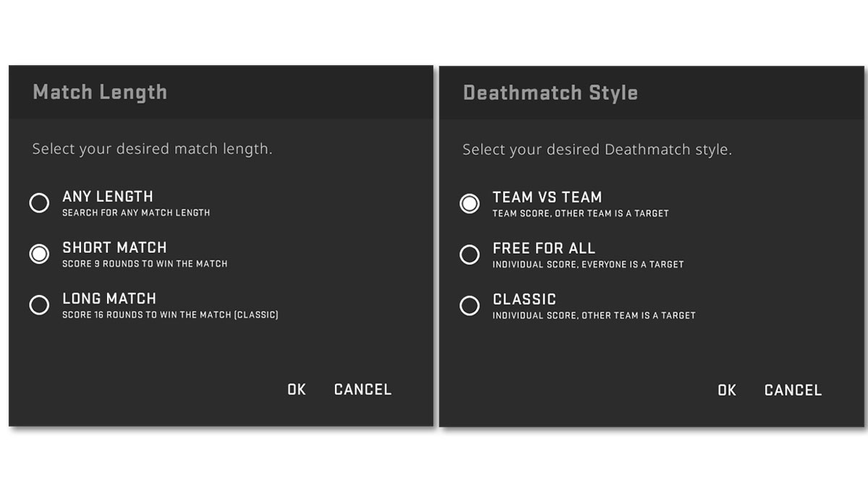Click 'Score 16 rounds to win' description
Screen dimensions: 868x488
pyautogui.click(x=170, y=315)
